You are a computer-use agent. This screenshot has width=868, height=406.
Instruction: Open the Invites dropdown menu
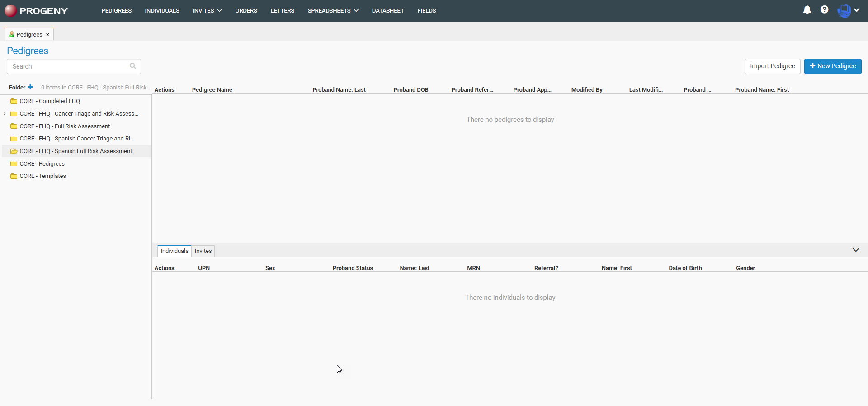click(207, 10)
